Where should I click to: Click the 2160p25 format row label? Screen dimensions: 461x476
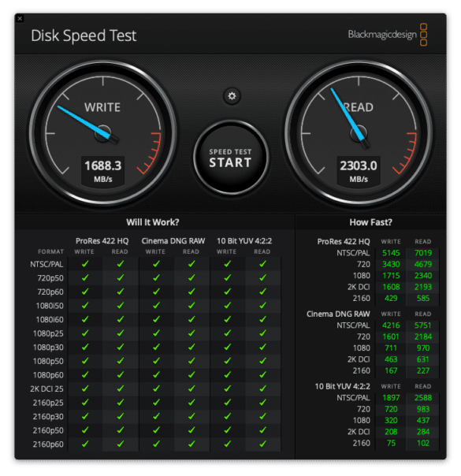coord(48,403)
